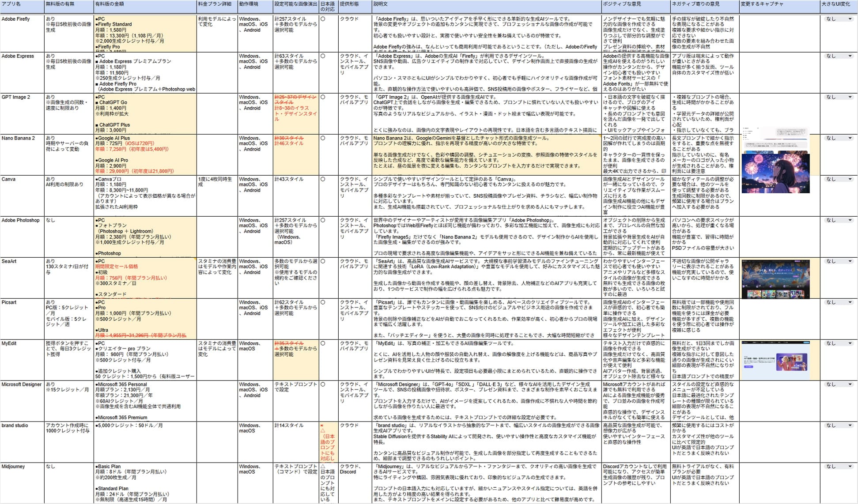
Task: Select the 料金プラン詳細 header cell
Action: [217, 6]
